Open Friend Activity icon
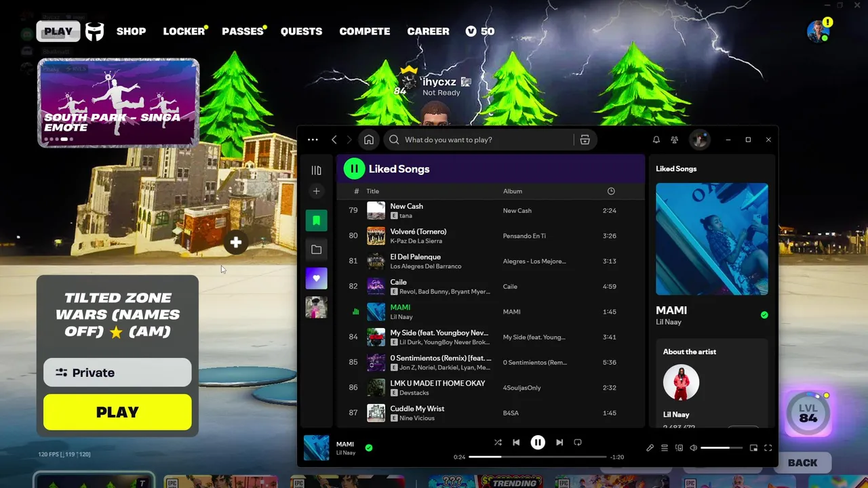 [x=674, y=140]
